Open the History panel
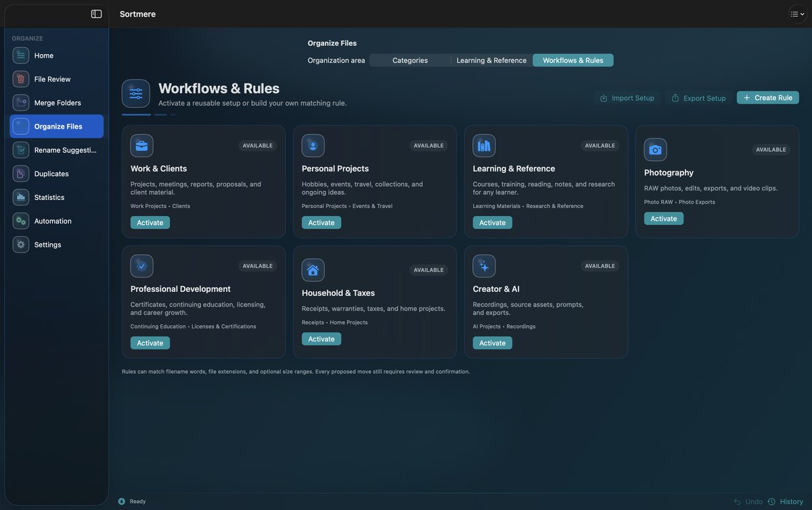The height and width of the screenshot is (510, 812). pos(786,502)
